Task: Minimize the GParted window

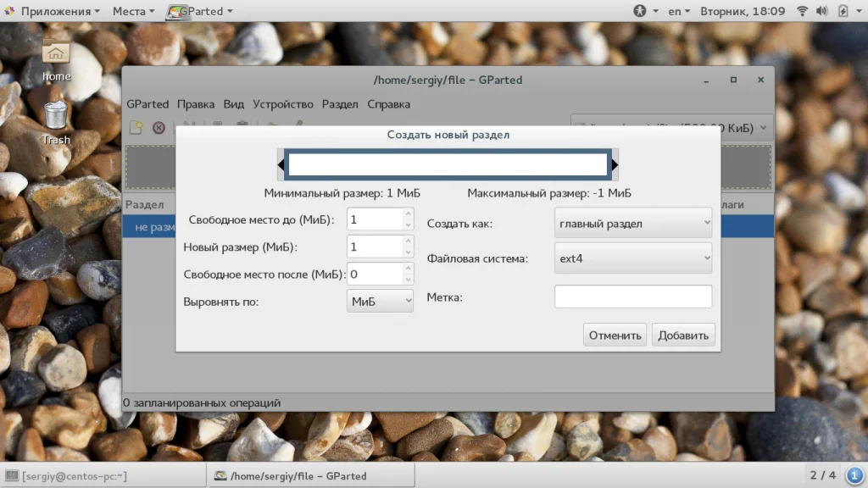Action: [706, 80]
